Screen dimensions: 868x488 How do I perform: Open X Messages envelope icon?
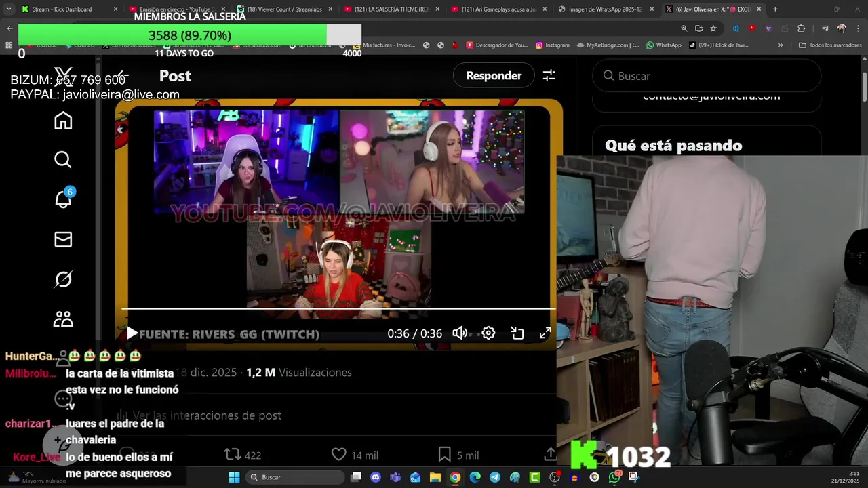(63, 239)
